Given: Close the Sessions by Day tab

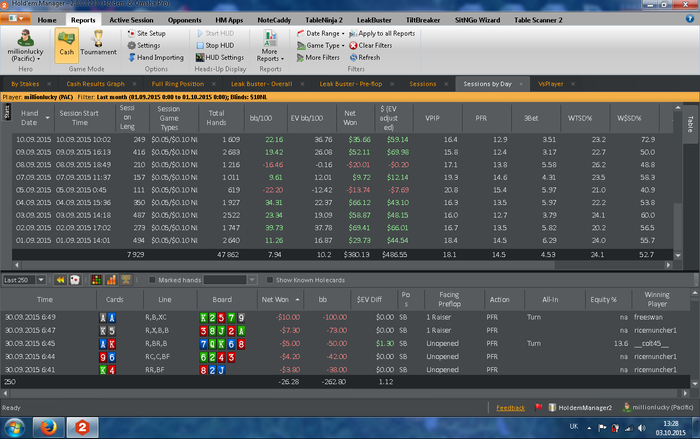Looking at the screenshot, I should pos(521,84).
